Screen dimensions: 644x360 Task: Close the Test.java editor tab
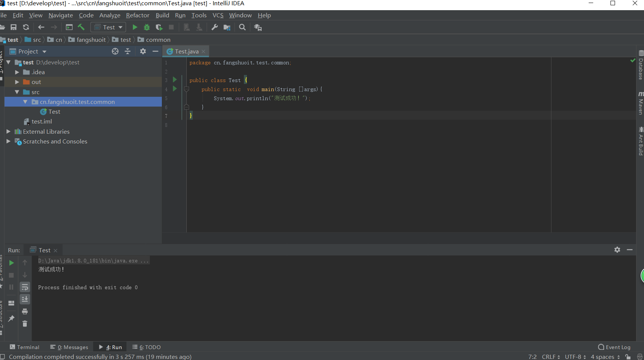(x=204, y=52)
